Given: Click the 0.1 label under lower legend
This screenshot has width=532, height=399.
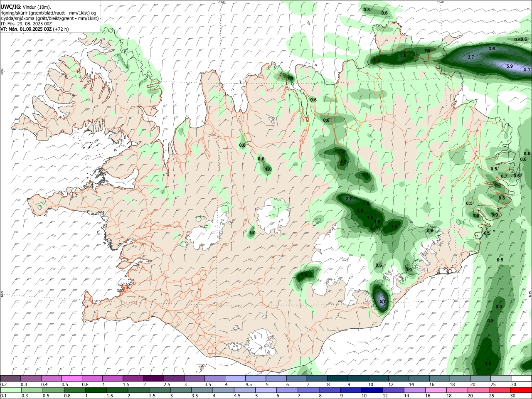Looking at the screenshot, I should click(x=3, y=396).
